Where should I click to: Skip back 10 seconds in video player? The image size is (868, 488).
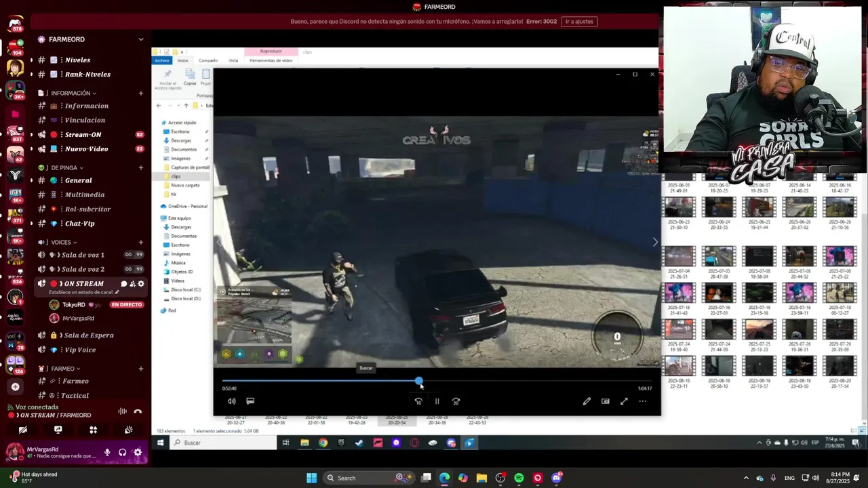click(418, 401)
